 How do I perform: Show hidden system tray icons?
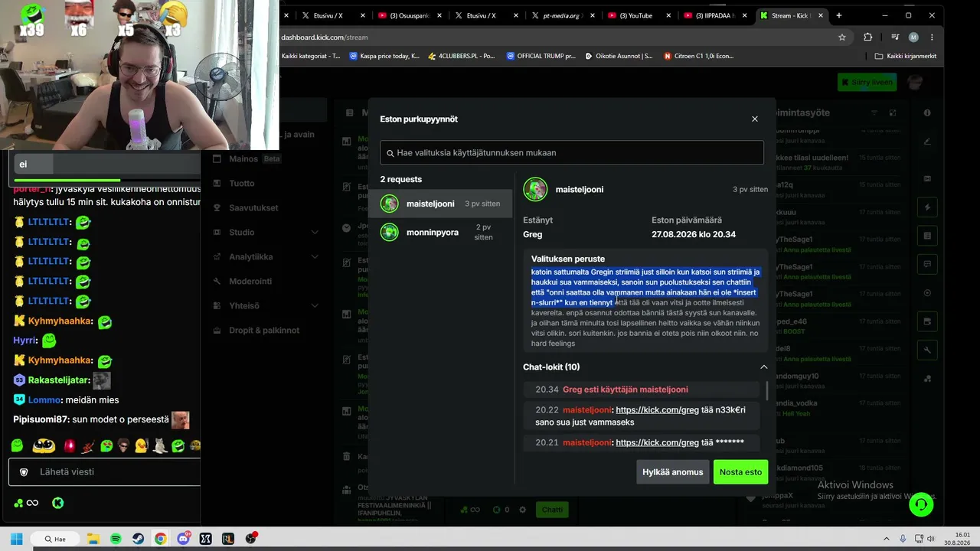pos(887,539)
